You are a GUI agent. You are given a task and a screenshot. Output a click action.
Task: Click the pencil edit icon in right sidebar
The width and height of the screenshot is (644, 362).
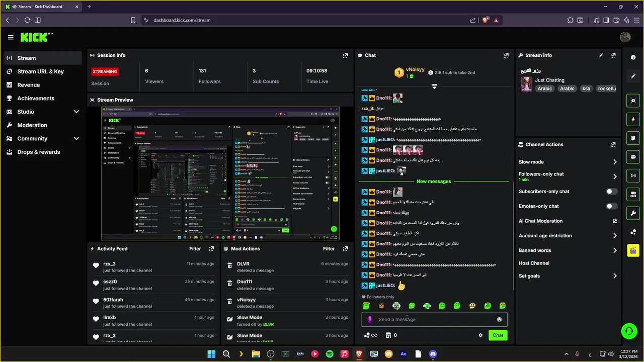633,76
